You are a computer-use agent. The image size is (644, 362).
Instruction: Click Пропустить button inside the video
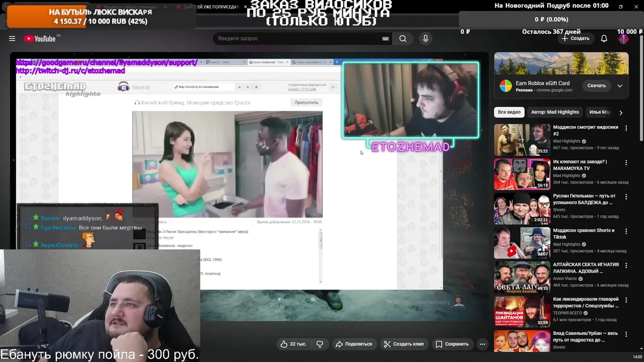306,102
